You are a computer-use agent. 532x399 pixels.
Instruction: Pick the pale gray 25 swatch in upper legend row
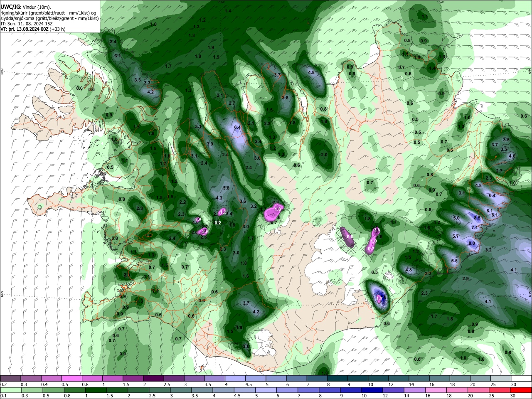(501, 378)
